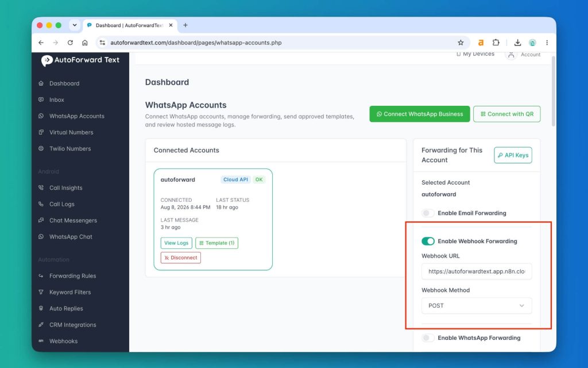Click the Account avatar icon in header

tap(510, 55)
